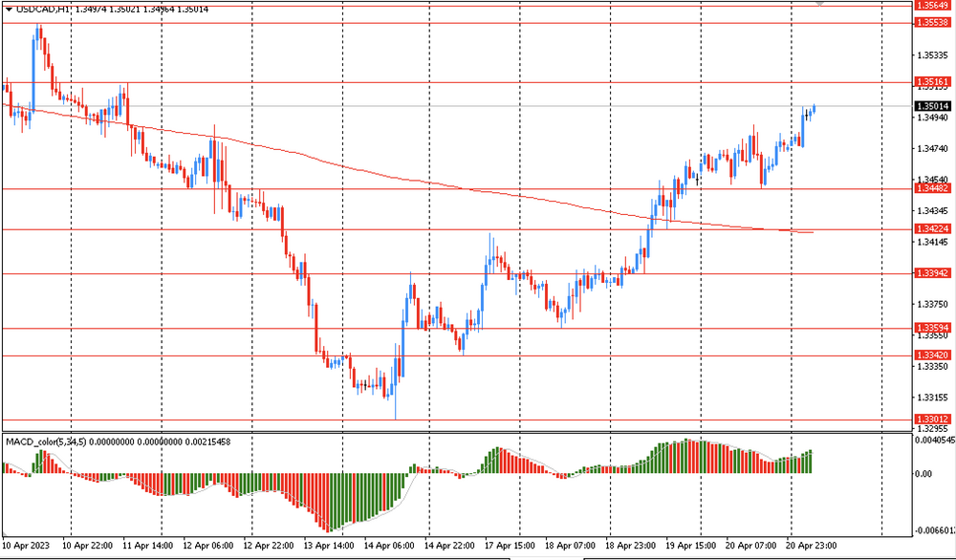Click the red moving average line's right end
Viewport: 956px width, 560px height.
[x=811, y=231]
